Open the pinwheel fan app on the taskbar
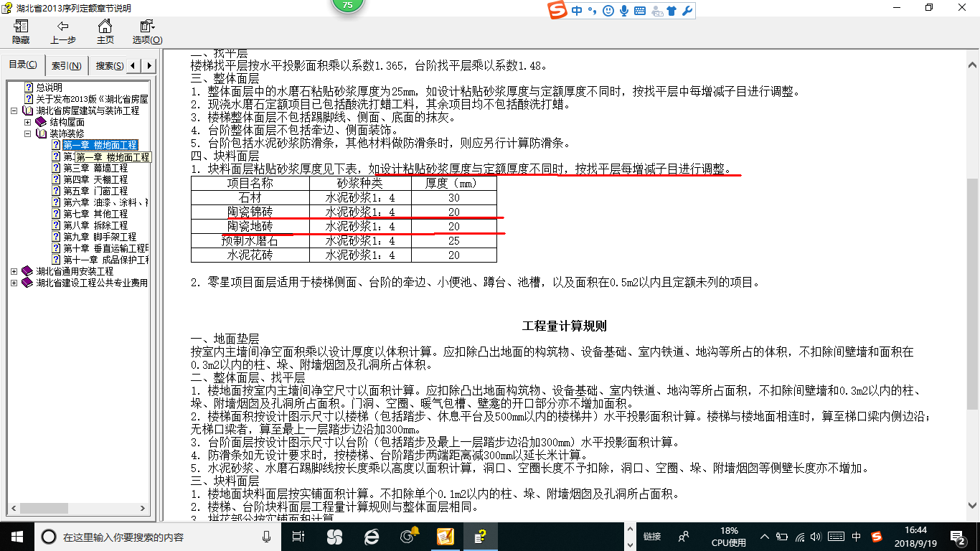The width and height of the screenshot is (980, 551). click(334, 537)
